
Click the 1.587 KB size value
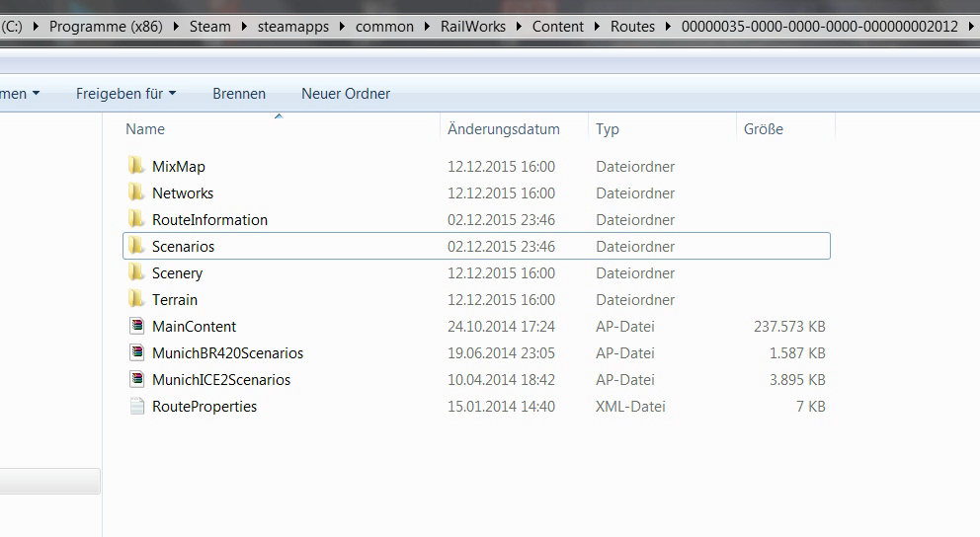tap(797, 353)
